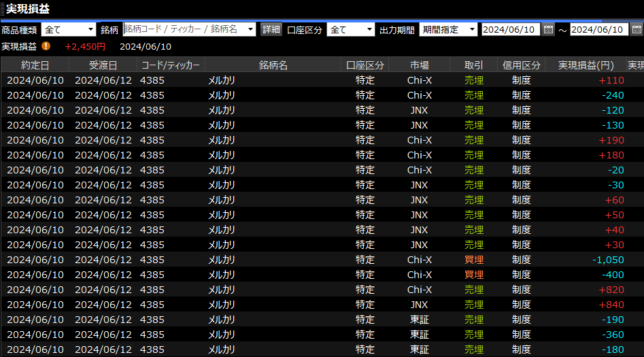Click code 4385 in the +190 row

(x=152, y=140)
